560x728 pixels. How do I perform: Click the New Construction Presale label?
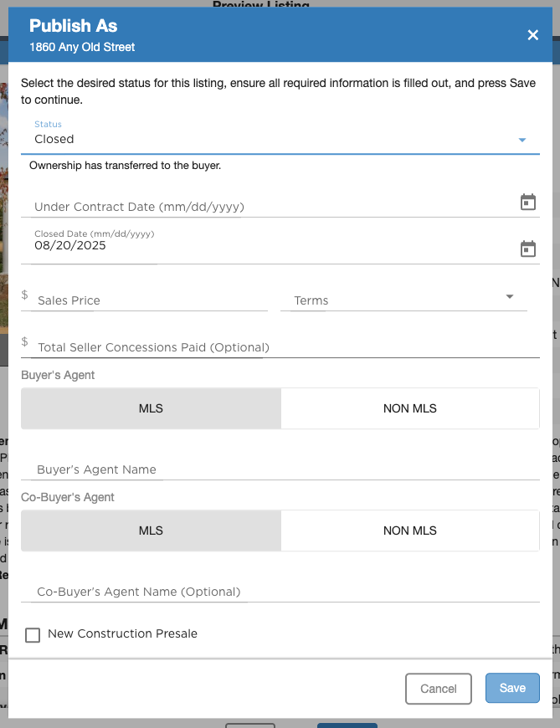click(x=122, y=633)
